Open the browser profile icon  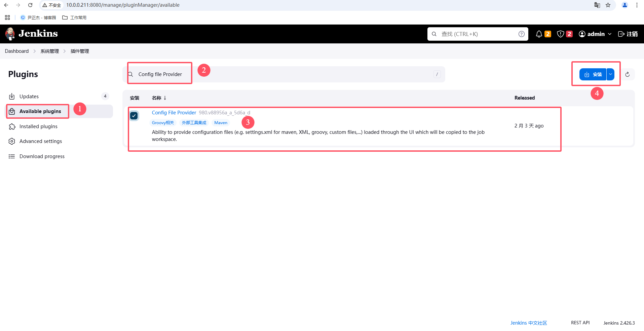pos(625,5)
